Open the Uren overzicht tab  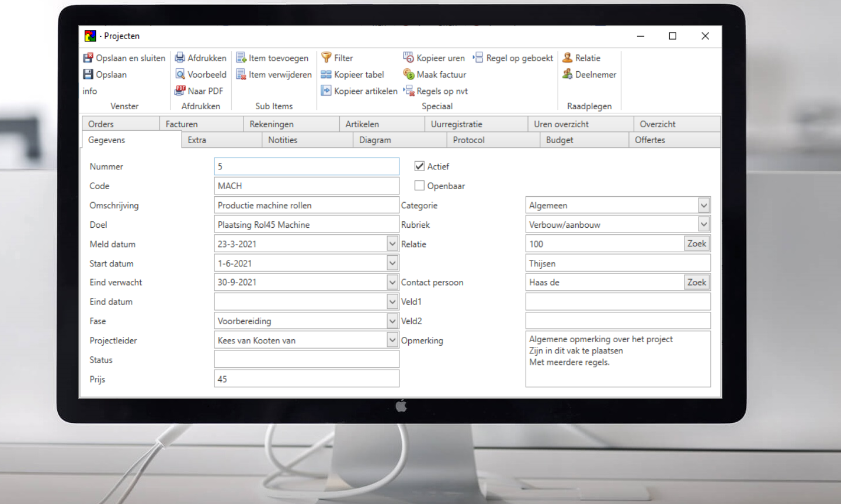coord(581,124)
